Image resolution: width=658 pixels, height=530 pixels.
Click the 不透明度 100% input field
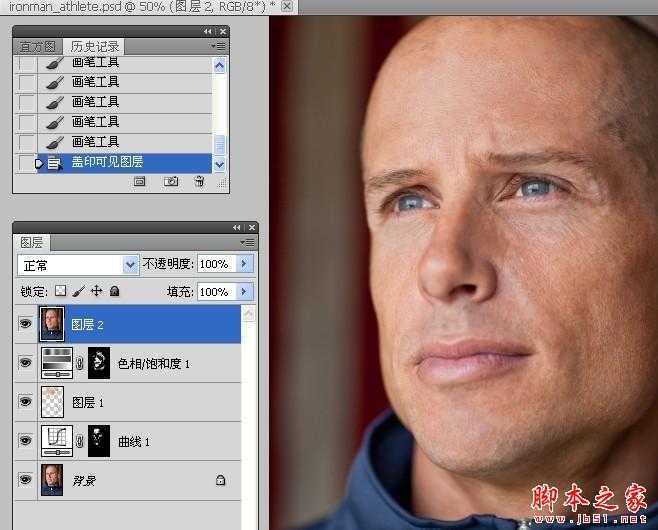[x=217, y=264]
